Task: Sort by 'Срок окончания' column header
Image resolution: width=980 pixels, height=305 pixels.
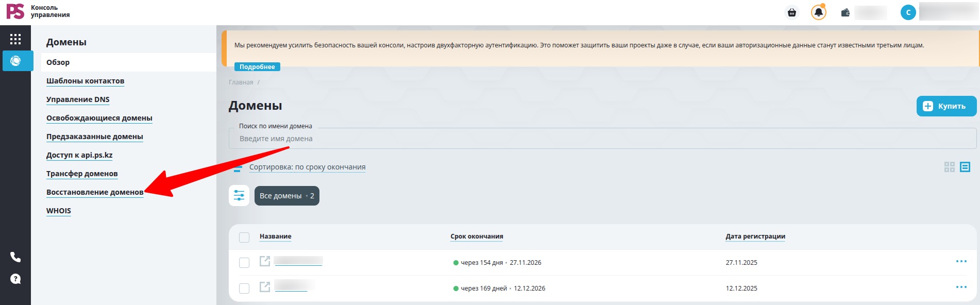Action: coord(477,236)
